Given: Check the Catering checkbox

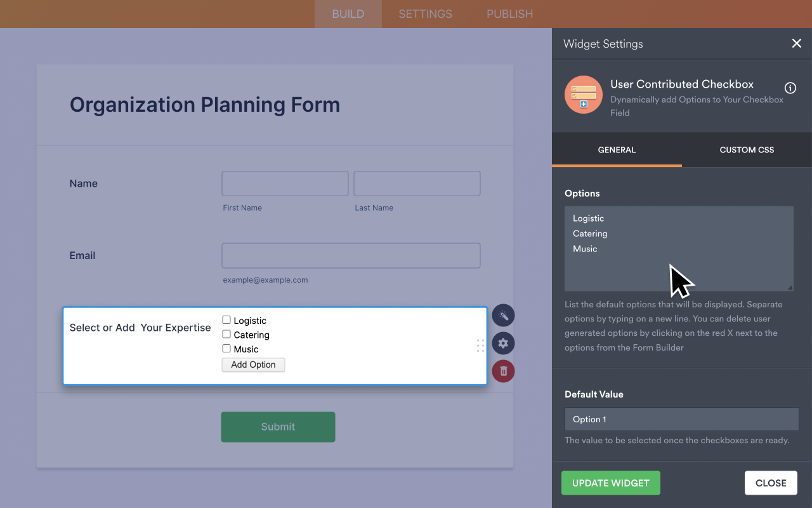Looking at the screenshot, I should click(x=226, y=334).
